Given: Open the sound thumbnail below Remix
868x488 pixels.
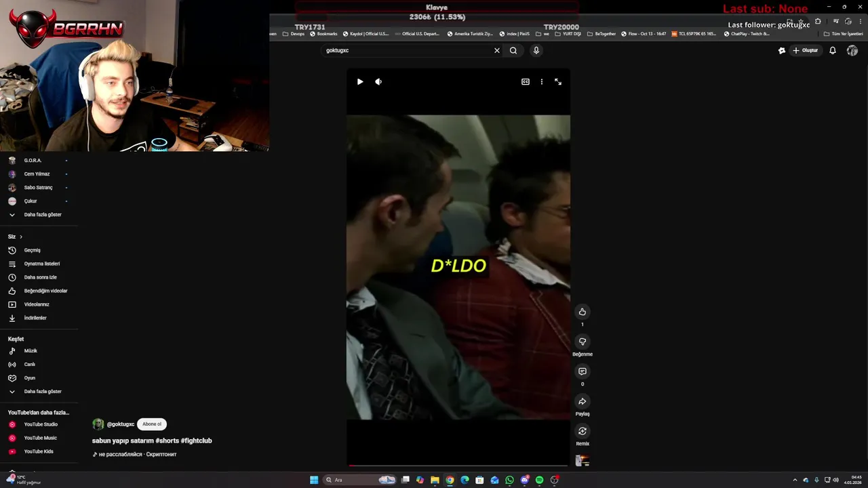Looking at the screenshot, I should 582,461.
